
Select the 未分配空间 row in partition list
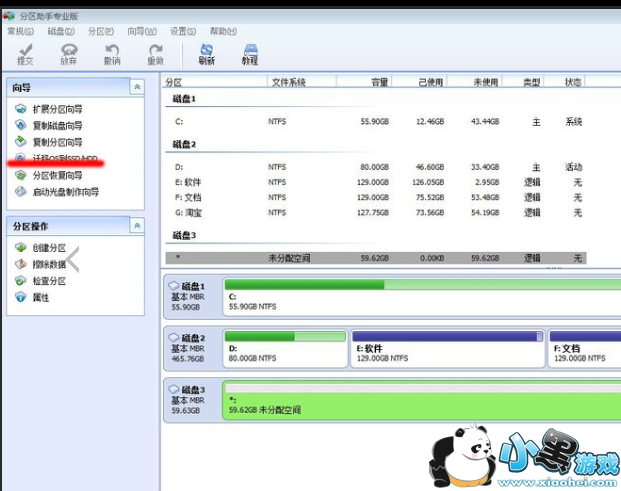tap(375, 258)
